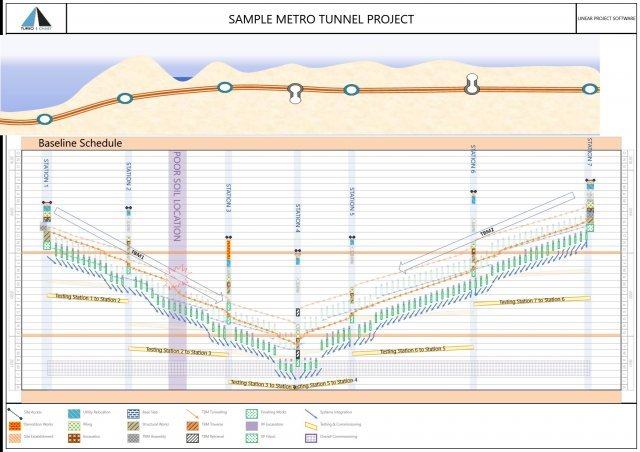Click the TBM Retrieval legend swatch
This screenshot has width=640, height=452.
click(193, 438)
